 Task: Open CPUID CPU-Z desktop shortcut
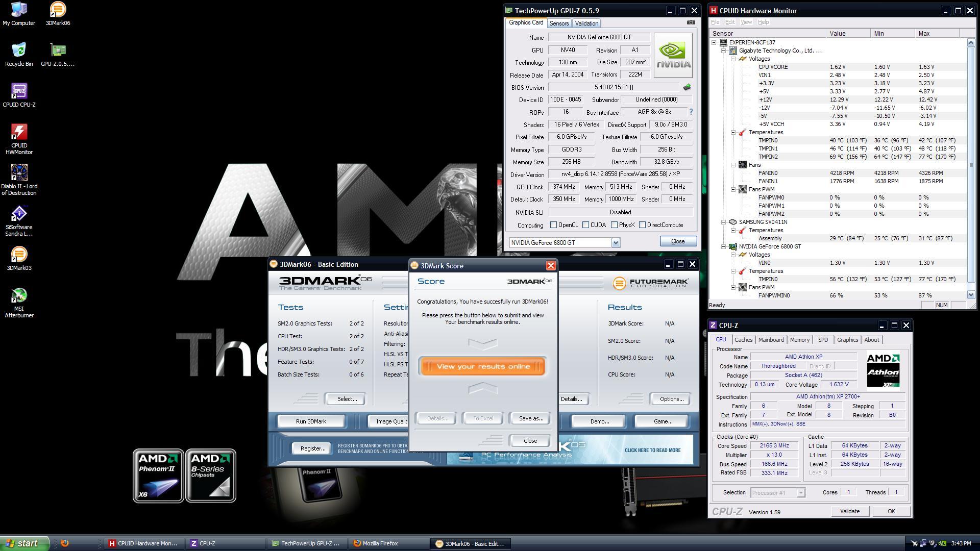pyautogui.click(x=19, y=95)
